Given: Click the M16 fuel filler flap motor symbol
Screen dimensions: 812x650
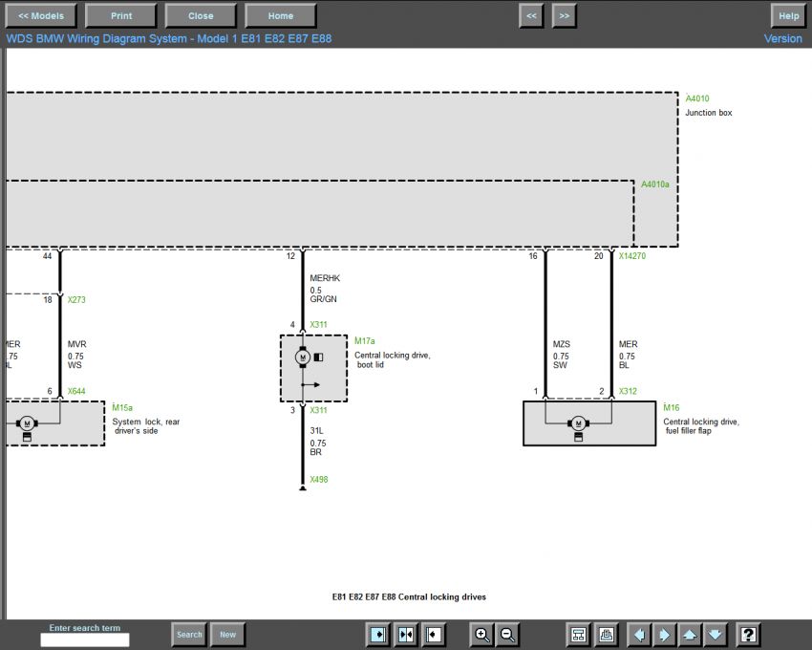Looking at the screenshot, I should 579,424.
